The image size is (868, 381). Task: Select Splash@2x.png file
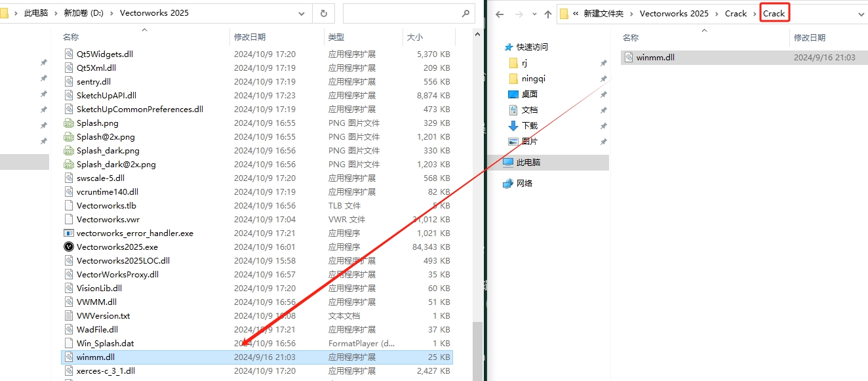[106, 136]
